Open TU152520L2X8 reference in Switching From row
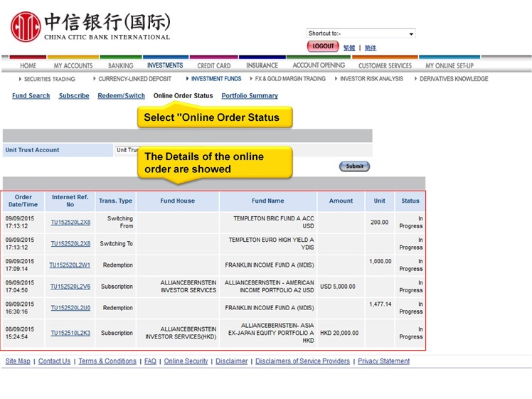Image resolution: width=532 pixels, height=399 pixels. tap(70, 222)
